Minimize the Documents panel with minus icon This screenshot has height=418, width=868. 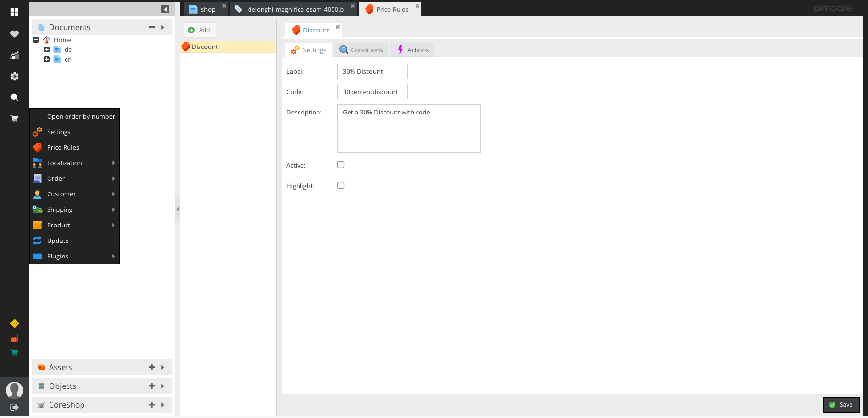coord(152,27)
